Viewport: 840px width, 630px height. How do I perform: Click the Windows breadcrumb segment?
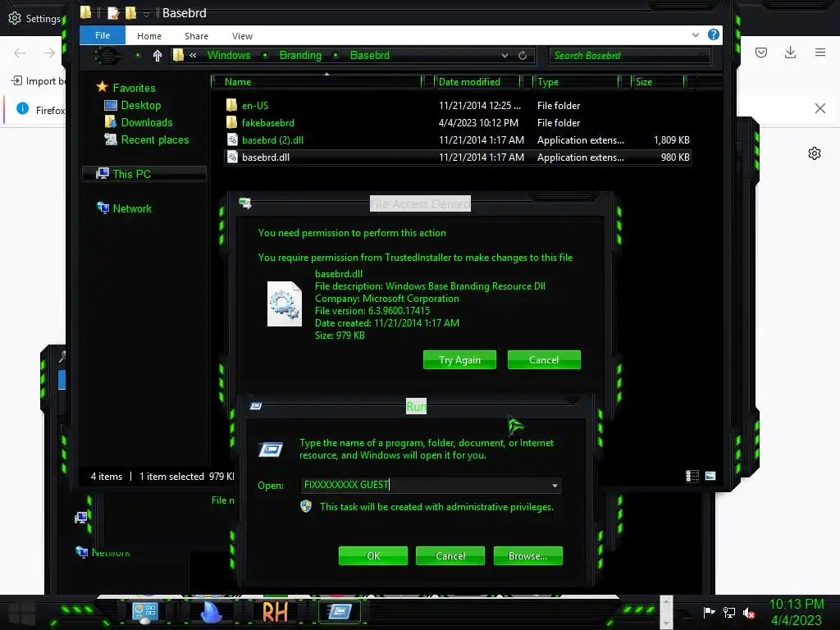[229, 55]
